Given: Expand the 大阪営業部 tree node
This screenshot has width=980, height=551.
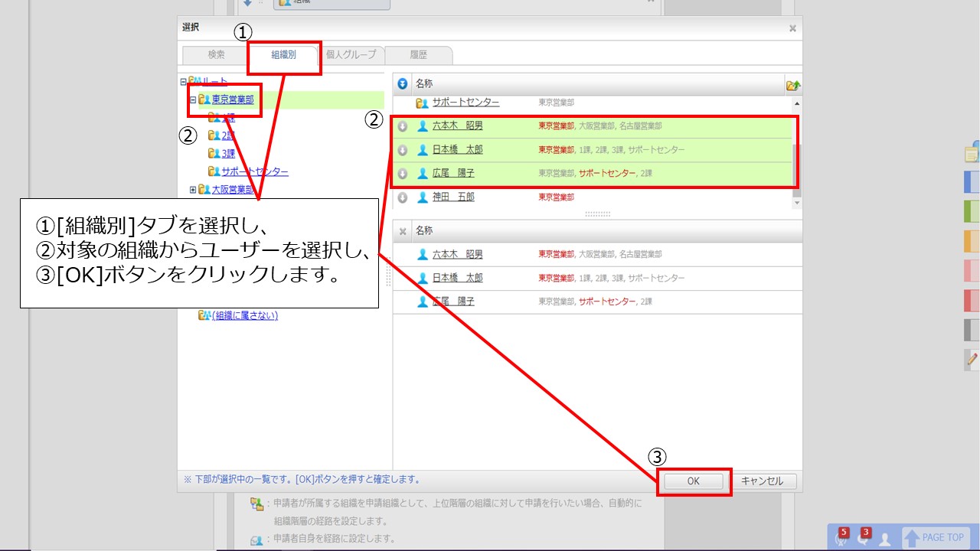Looking at the screenshot, I should point(193,189).
